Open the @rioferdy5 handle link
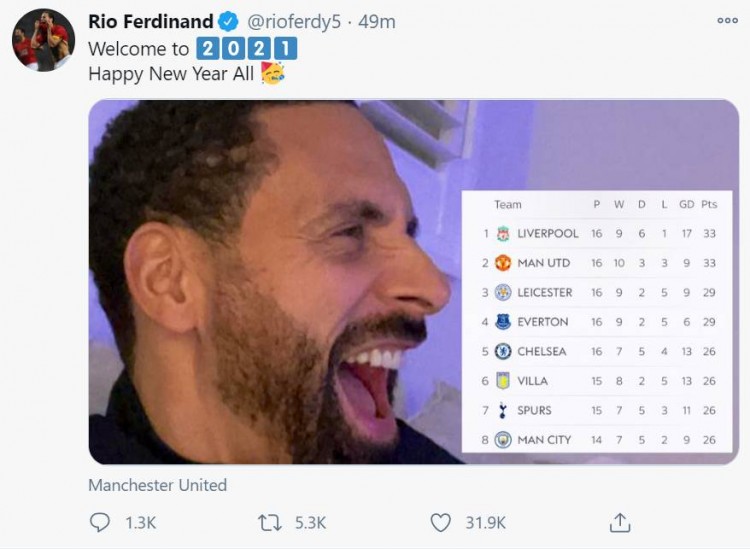 [294, 22]
